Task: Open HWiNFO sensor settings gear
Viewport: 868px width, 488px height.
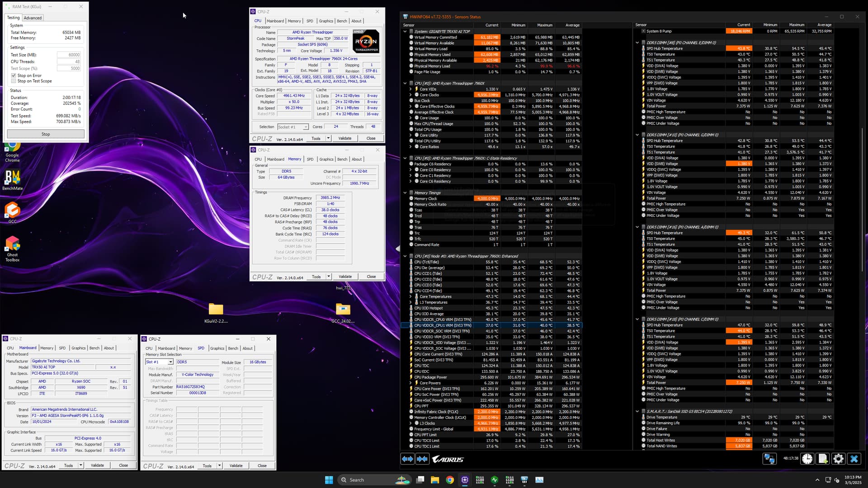Action: [x=838, y=459]
